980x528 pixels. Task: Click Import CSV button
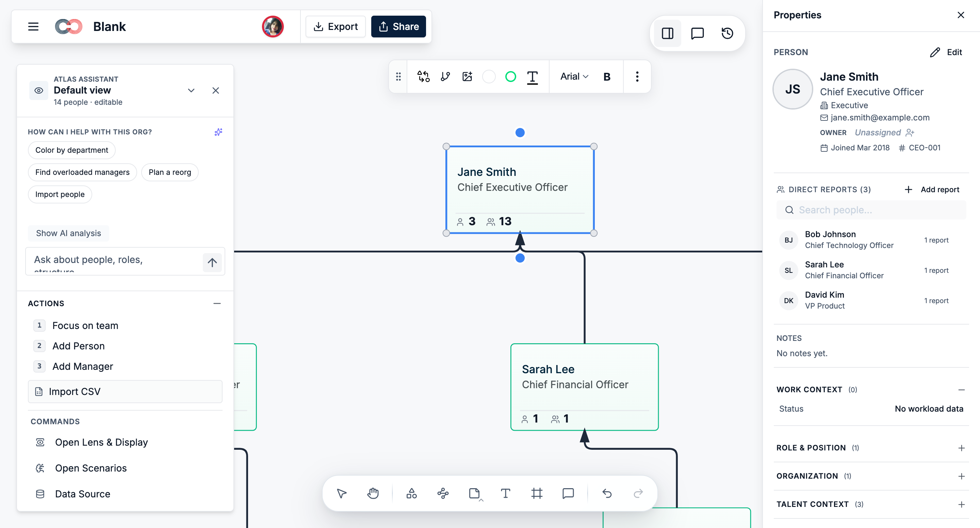125,392
